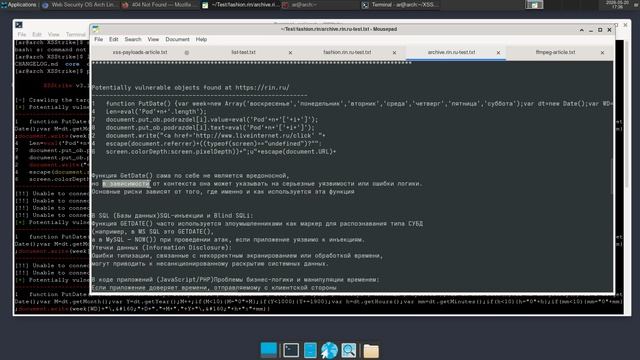Click the Mousepad window icon in title bar
Screen dimensions: 640x360
click(x=96, y=29)
